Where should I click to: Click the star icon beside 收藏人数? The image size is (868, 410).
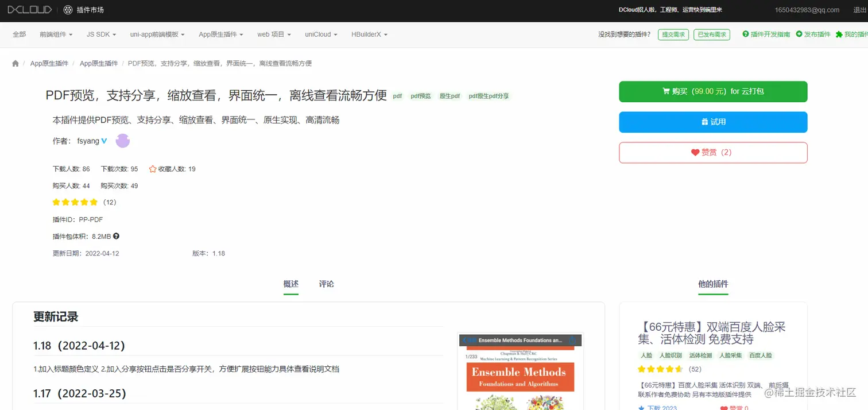(x=152, y=168)
